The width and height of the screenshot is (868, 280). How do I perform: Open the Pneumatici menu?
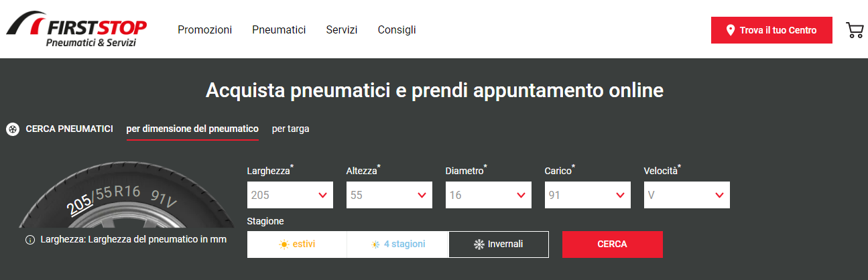pos(279,30)
